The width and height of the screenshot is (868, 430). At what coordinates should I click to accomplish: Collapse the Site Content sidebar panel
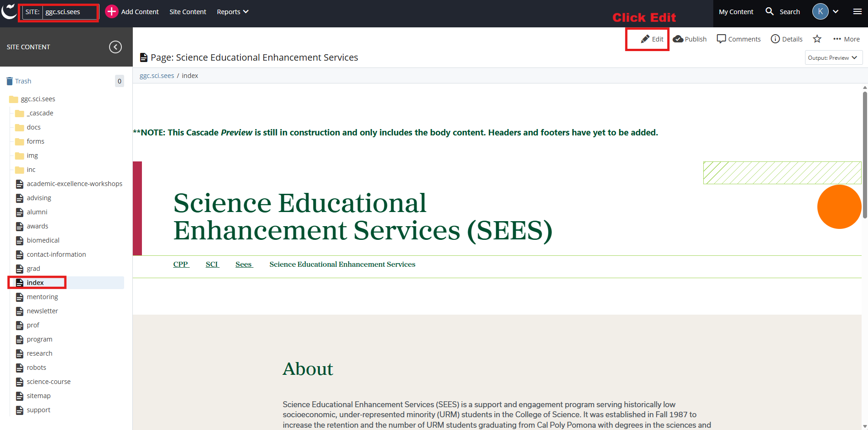pyautogui.click(x=115, y=47)
